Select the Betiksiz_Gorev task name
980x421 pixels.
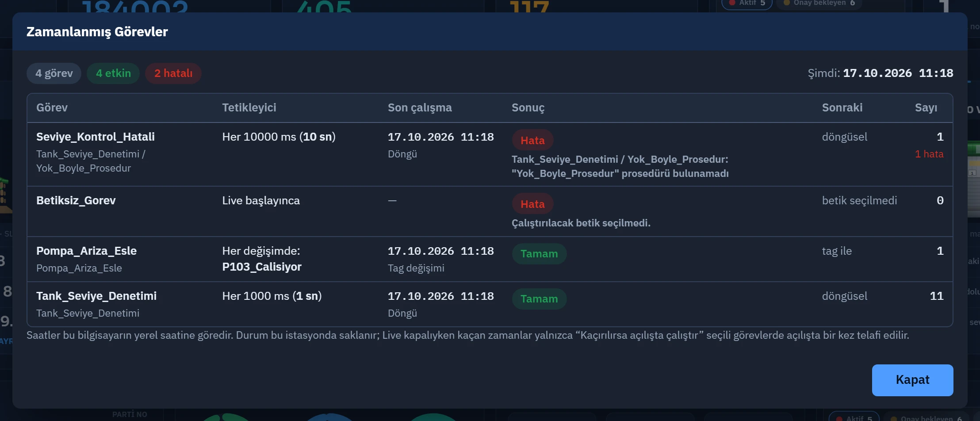[76, 201]
